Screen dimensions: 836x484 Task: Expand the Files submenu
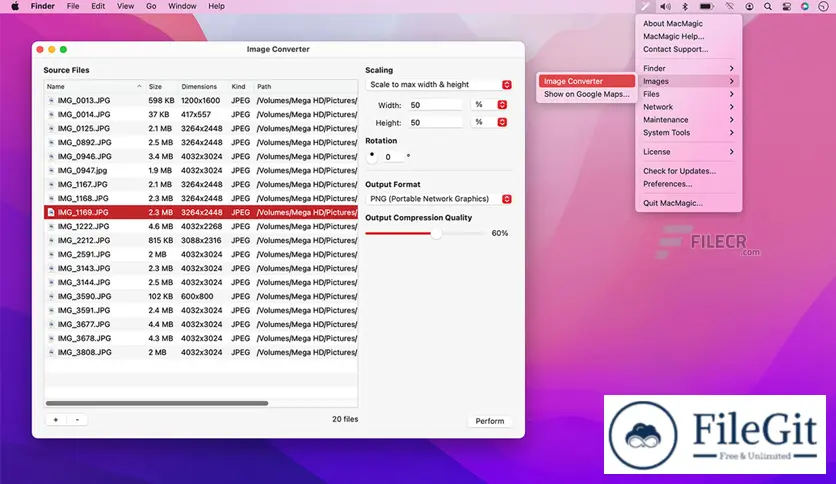[688, 94]
